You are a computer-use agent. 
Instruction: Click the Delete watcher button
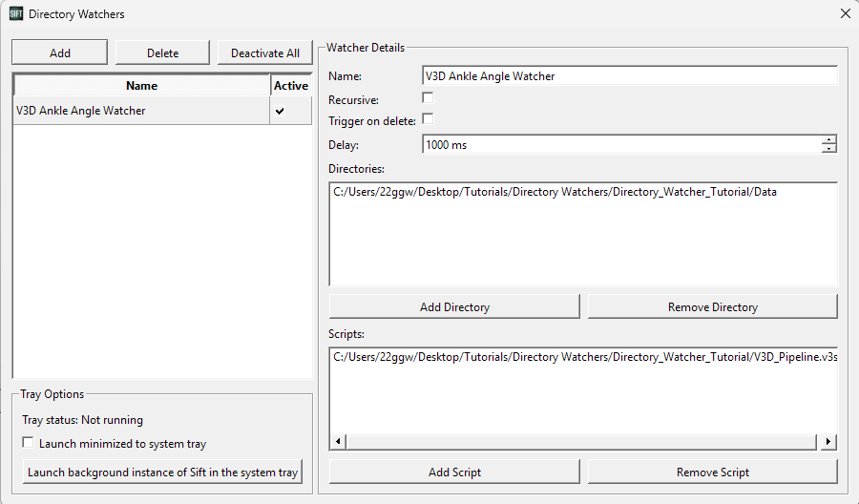click(162, 53)
